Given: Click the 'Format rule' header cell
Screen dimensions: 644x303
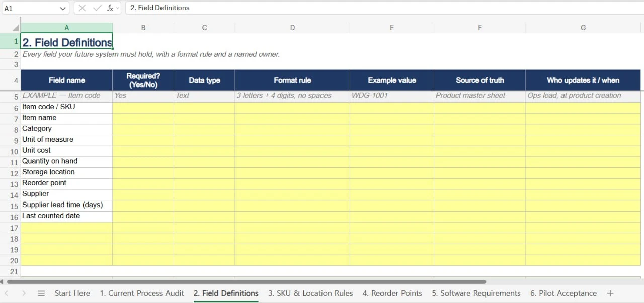Looking at the screenshot, I should pos(292,80).
